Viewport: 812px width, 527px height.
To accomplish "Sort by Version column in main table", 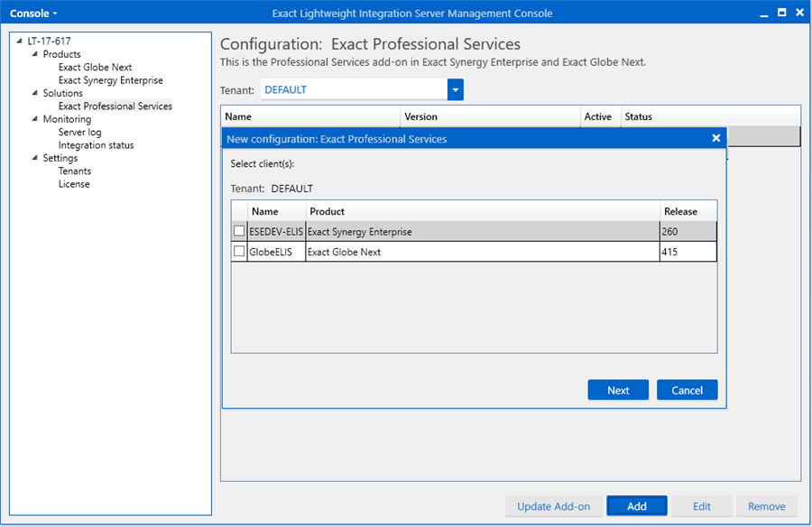I will pyautogui.click(x=490, y=116).
